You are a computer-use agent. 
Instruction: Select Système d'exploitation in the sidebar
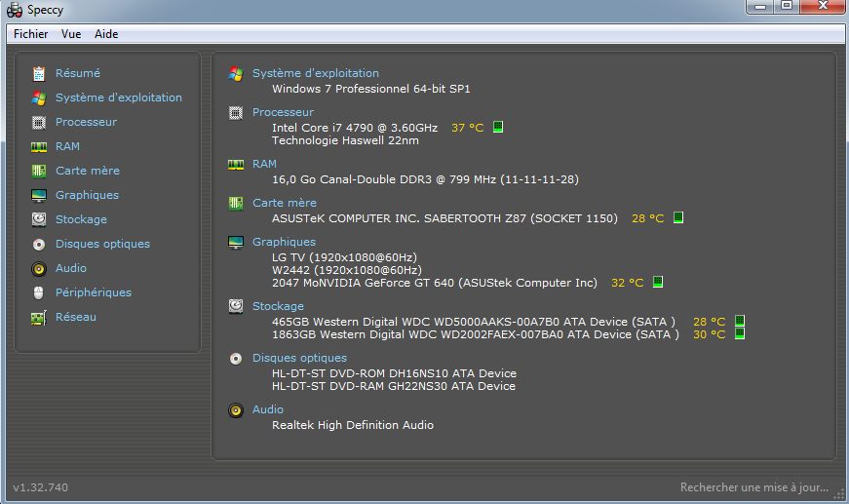118,97
